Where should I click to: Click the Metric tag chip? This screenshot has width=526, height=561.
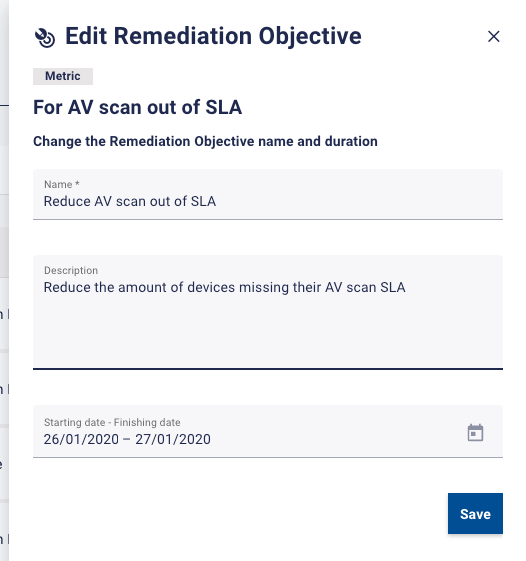coord(63,76)
